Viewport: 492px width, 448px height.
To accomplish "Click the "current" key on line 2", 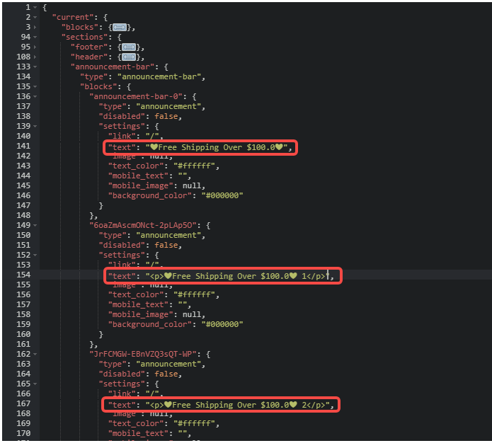I will (x=75, y=17).
